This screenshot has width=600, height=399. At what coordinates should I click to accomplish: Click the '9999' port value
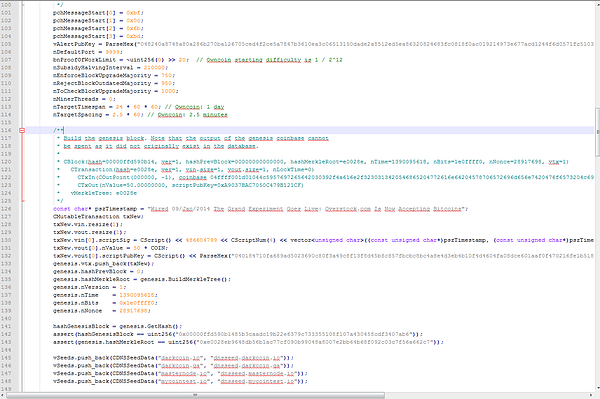pos(112,52)
